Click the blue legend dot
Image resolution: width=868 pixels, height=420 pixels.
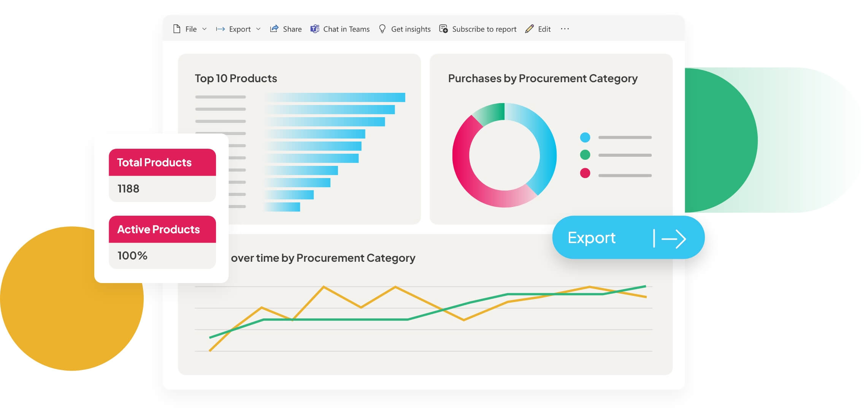click(585, 137)
